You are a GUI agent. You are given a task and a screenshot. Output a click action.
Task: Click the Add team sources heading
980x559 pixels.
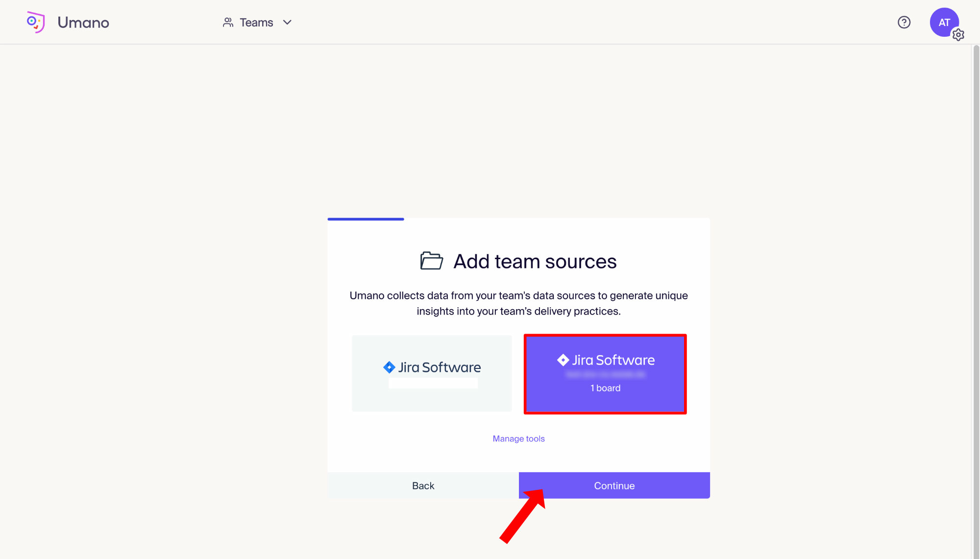535,262
